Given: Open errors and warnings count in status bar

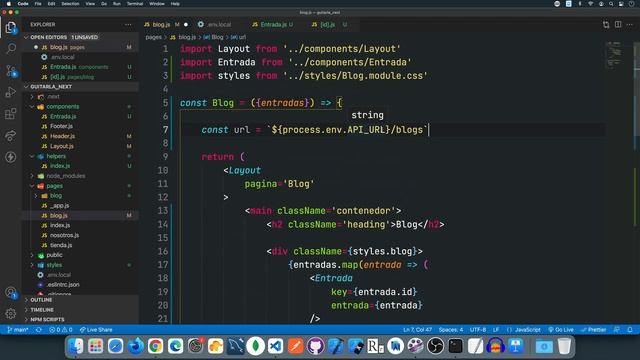Looking at the screenshot, I should (x=60, y=330).
